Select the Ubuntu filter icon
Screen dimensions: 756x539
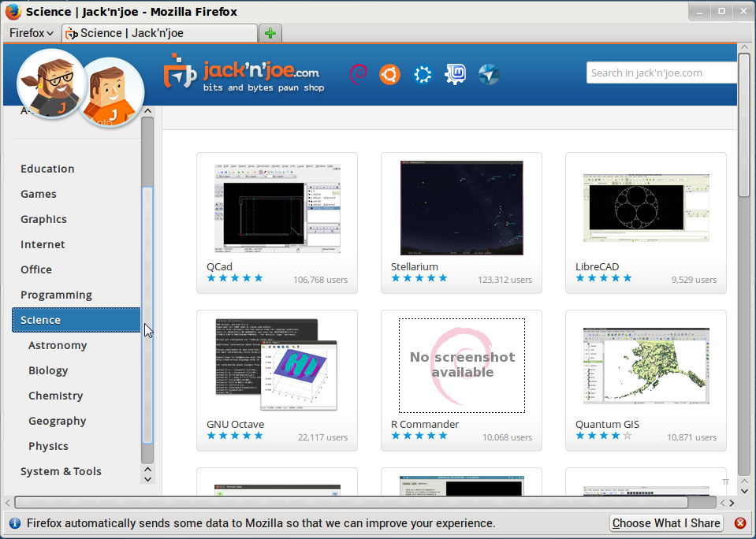coord(390,74)
